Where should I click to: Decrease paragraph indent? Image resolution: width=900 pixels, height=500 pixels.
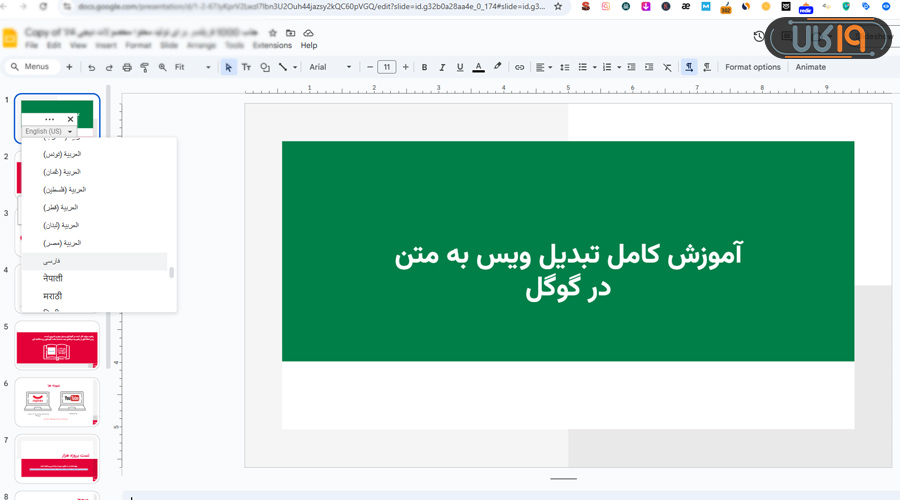[631, 67]
